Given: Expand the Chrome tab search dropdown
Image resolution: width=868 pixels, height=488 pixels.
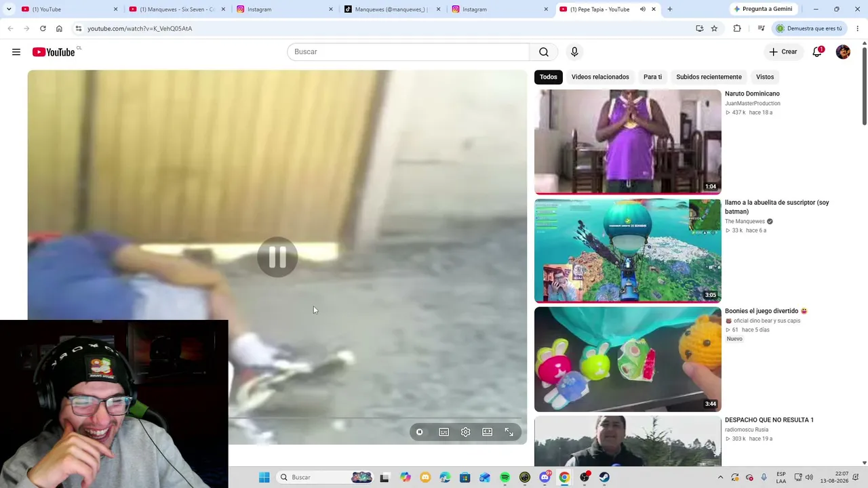Looking at the screenshot, I should 9,9.
